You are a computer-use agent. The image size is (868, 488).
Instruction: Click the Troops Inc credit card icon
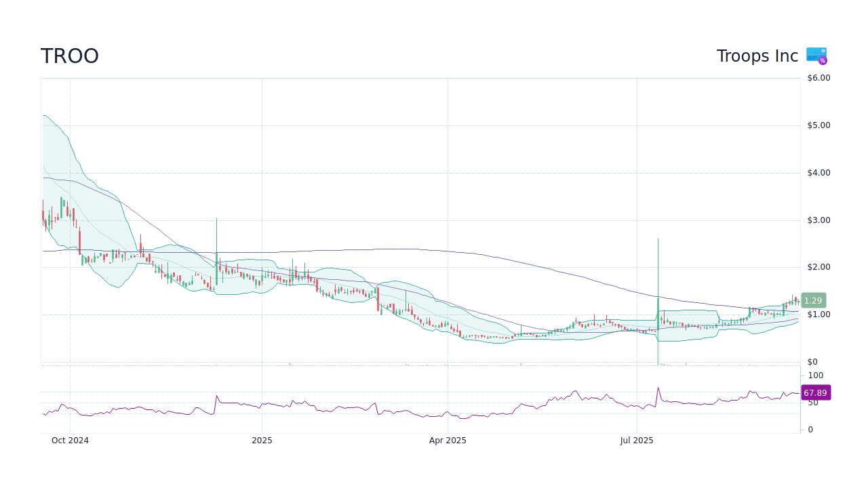click(816, 56)
